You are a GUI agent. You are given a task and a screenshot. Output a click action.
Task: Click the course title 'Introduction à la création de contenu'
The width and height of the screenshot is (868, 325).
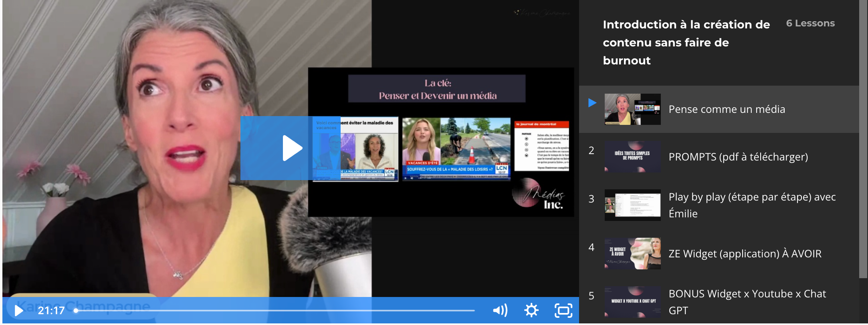[686, 42]
